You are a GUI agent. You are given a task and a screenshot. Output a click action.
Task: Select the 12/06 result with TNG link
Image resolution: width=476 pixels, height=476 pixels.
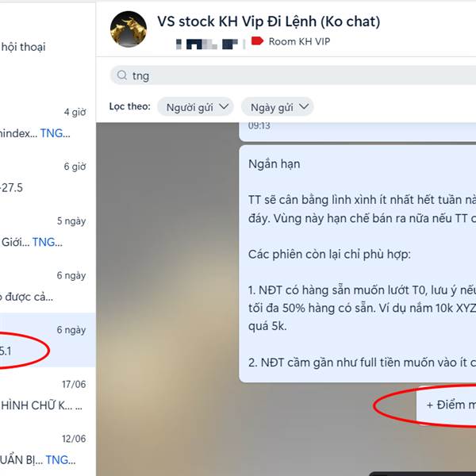tap(48, 449)
